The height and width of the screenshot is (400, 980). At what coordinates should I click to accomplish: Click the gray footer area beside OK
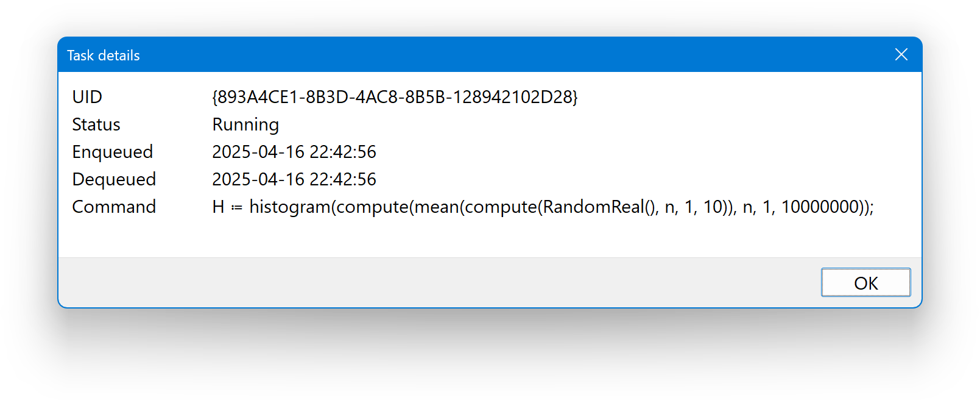[x=439, y=282]
